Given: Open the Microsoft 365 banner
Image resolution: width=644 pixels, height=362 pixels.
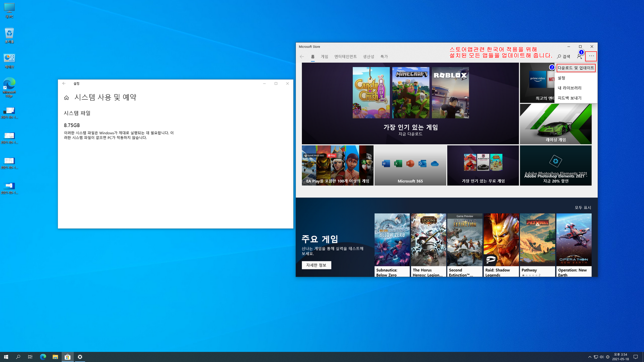Looking at the screenshot, I should [x=410, y=165].
